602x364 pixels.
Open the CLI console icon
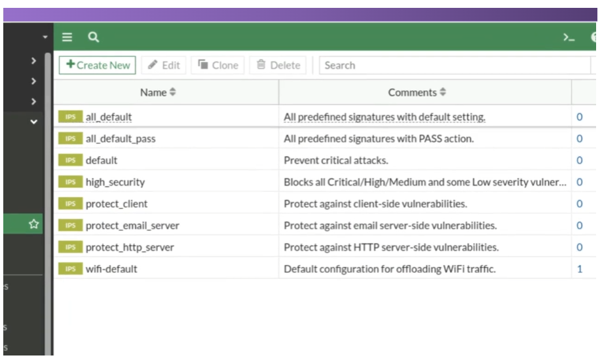coord(569,37)
